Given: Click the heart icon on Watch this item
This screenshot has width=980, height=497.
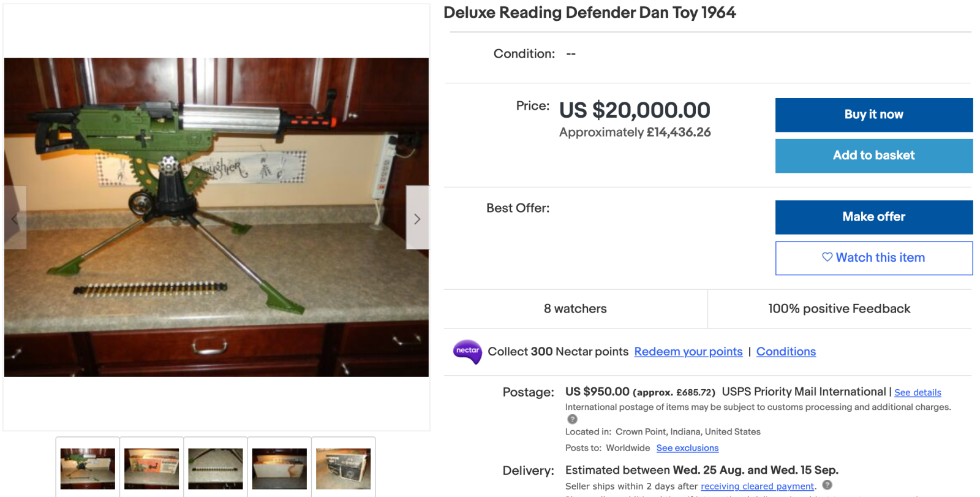Looking at the screenshot, I should click(827, 257).
